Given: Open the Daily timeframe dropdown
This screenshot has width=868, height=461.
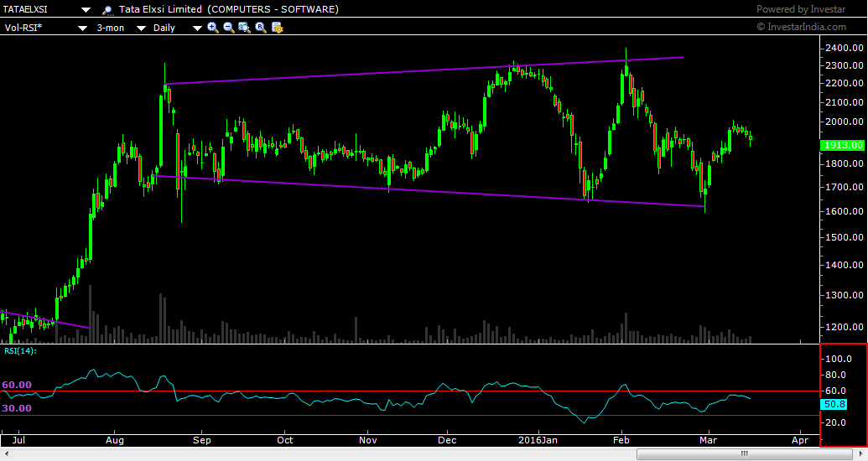Looking at the screenshot, I should tap(197, 28).
